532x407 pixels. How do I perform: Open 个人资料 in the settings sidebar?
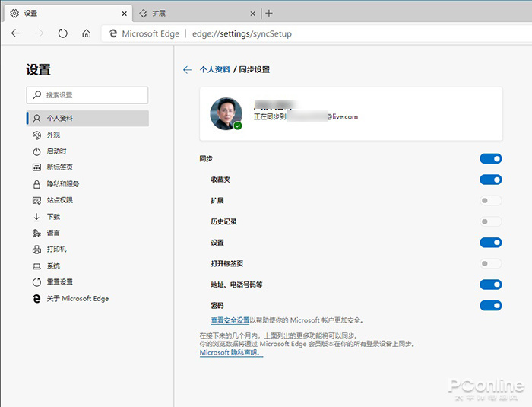point(87,118)
